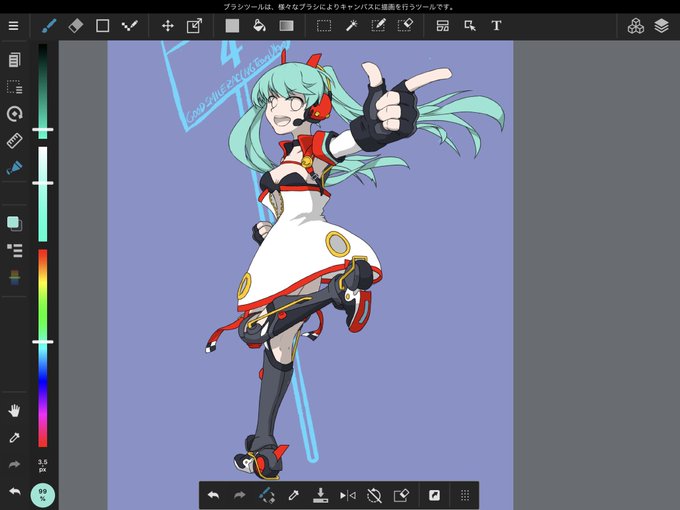Screen dimensions: 680x510
Task: Select the panel divide tool
Action: coord(443,26)
